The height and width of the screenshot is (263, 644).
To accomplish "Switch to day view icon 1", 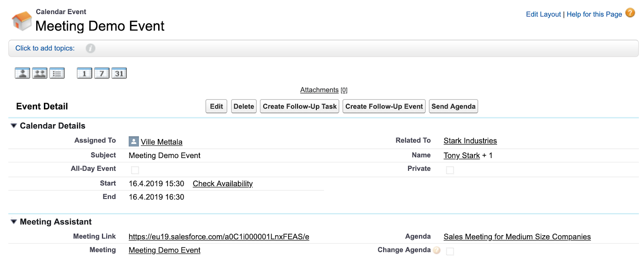I will click(x=85, y=73).
